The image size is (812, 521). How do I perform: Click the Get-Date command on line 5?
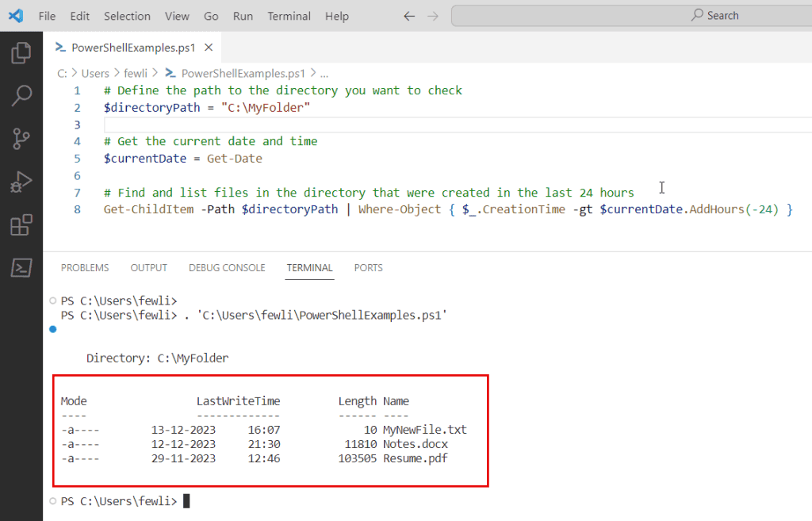tap(235, 159)
